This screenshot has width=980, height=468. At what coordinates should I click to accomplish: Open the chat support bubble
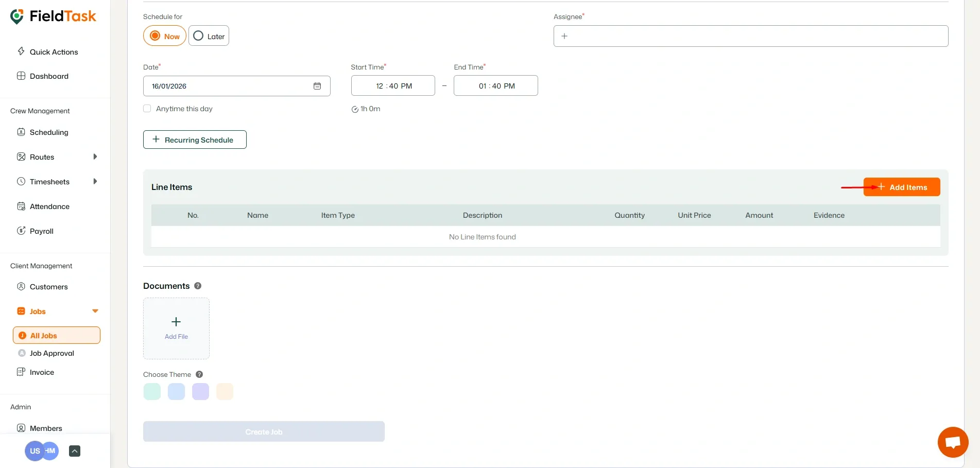[x=952, y=442]
